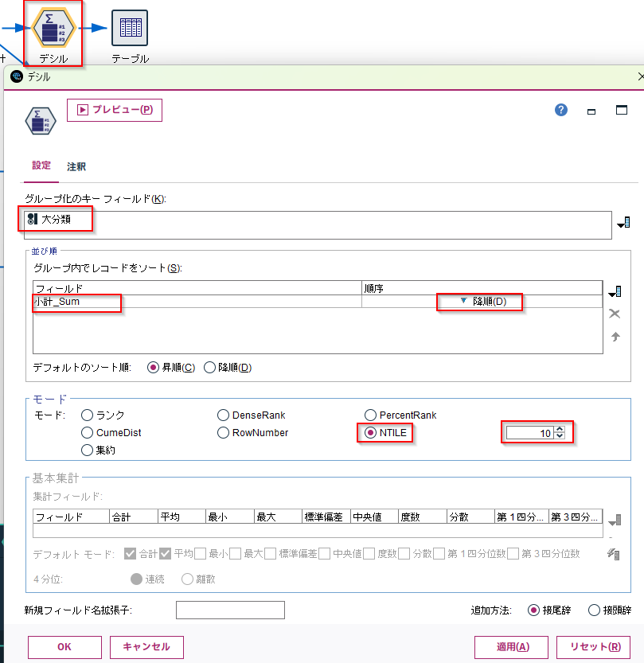
Task: Maximize the デシル dialog panel
Action: click(x=622, y=110)
